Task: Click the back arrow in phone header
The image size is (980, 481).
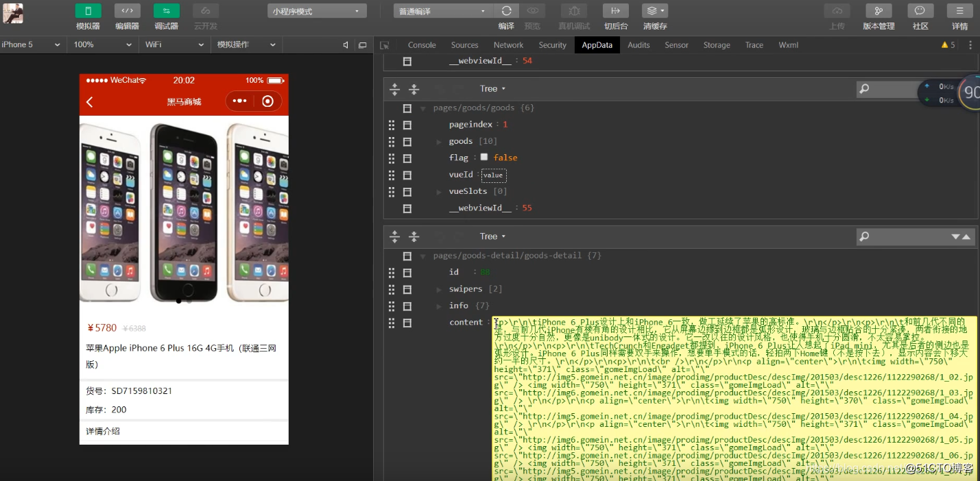Action: [90, 102]
